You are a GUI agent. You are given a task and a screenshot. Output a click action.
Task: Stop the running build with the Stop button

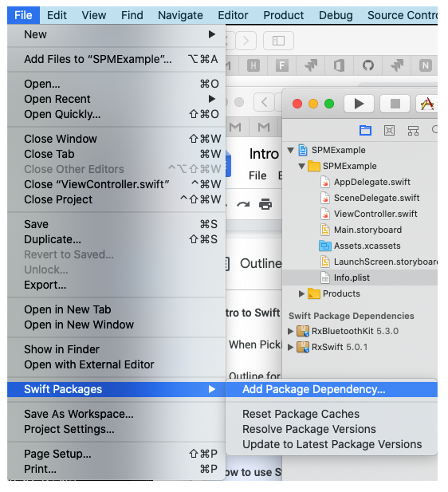point(395,104)
